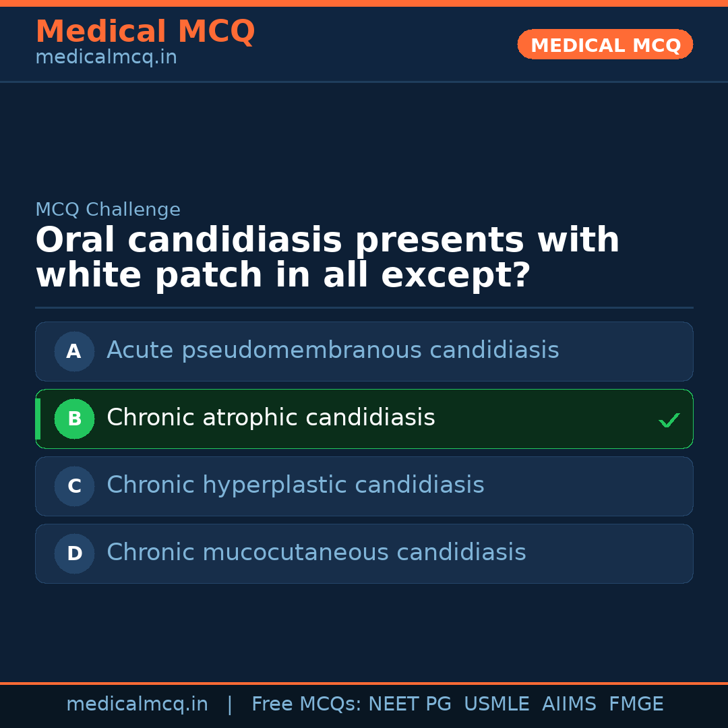Select Chronic atrophic candidiasis answer
728x728 pixels.
270,418
